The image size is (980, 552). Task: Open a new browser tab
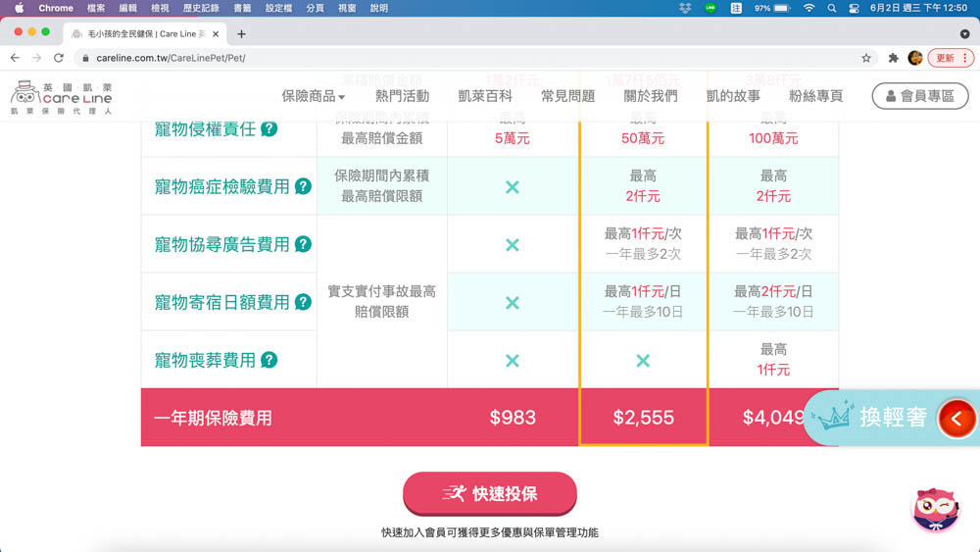(241, 33)
